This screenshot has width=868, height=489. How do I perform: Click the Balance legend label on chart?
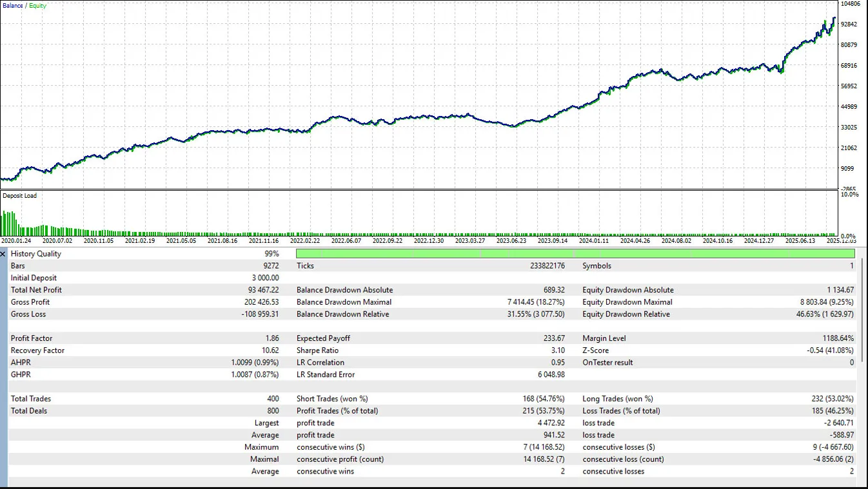coord(12,6)
